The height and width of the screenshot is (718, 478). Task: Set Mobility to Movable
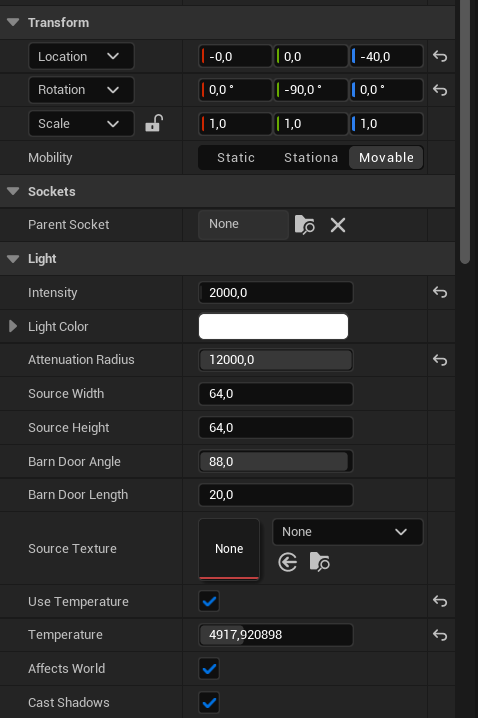[x=386, y=158]
